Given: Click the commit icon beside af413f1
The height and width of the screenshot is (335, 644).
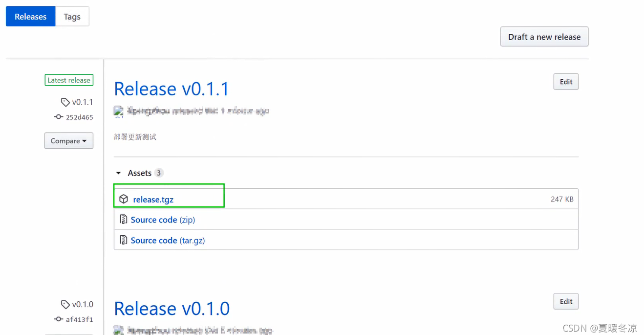Looking at the screenshot, I should click(x=58, y=319).
